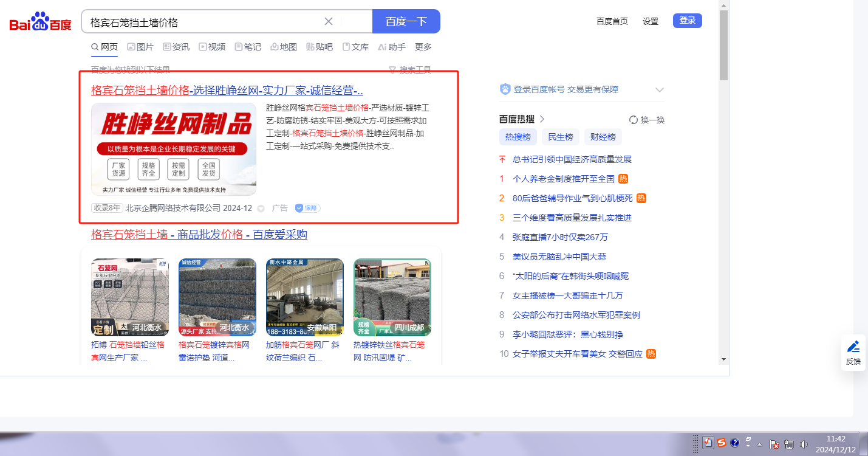Click the checklist document tray icon
This screenshot has width=868, height=456.
(708, 443)
